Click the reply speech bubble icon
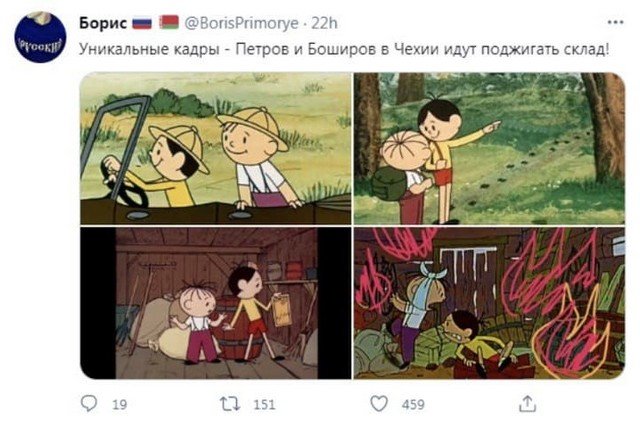The height and width of the screenshot is (436, 640). click(x=89, y=403)
